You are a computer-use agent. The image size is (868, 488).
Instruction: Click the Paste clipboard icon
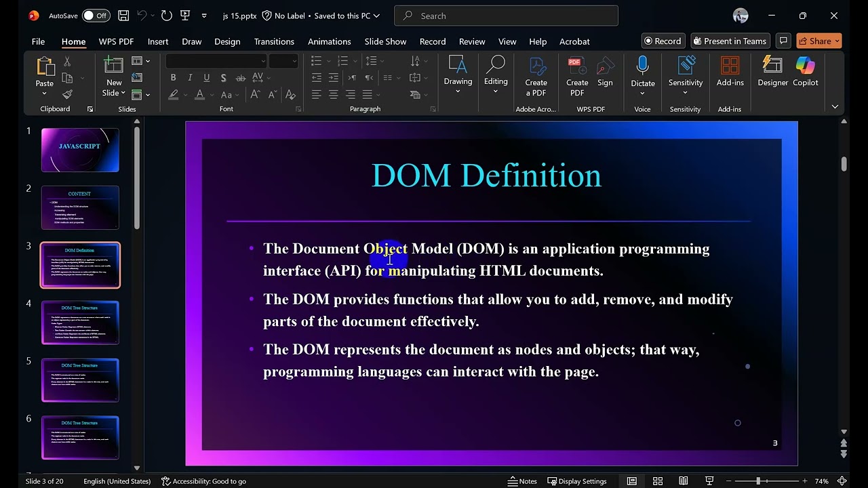click(45, 66)
